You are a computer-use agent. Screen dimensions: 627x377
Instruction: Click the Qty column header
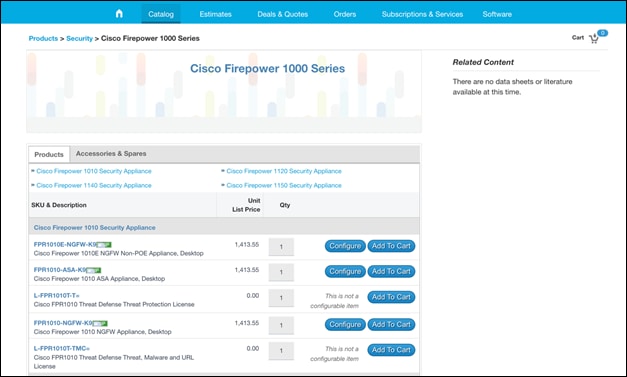pyautogui.click(x=285, y=205)
